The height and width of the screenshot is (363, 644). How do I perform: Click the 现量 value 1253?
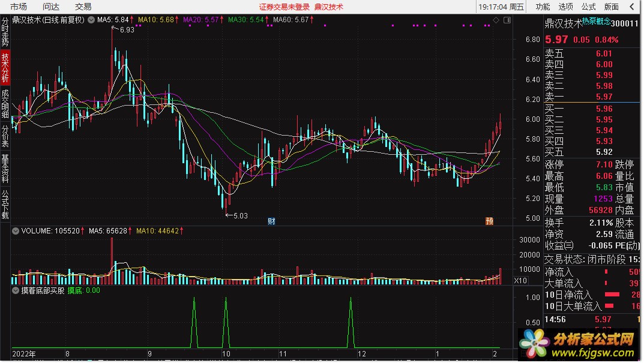603,199
